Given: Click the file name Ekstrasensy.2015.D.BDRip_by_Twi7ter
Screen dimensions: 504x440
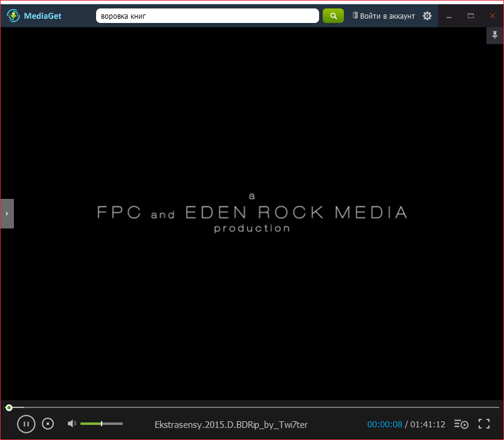Looking at the screenshot, I should click(231, 424).
